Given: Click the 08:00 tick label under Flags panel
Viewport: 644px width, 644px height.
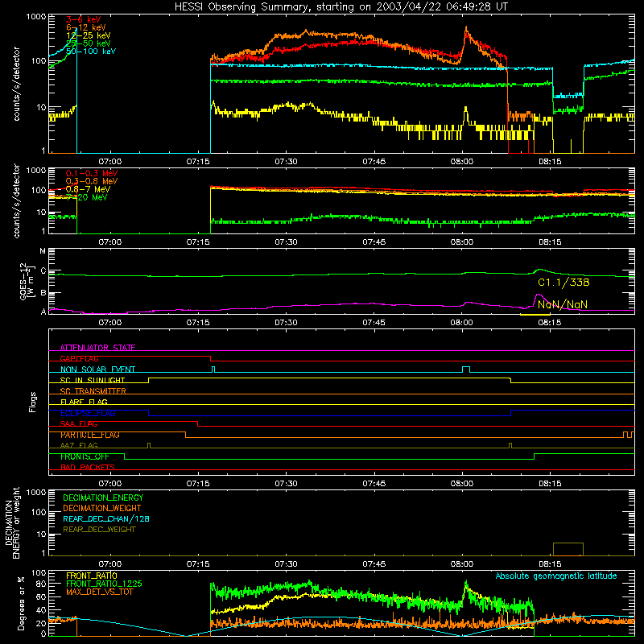Looking at the screenshot, I should click(462, 484).
